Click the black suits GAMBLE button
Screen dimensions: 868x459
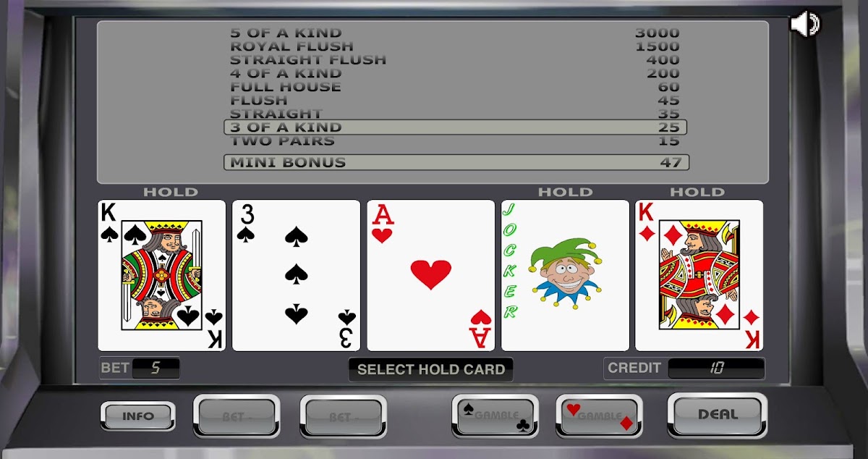coord(495,416)
